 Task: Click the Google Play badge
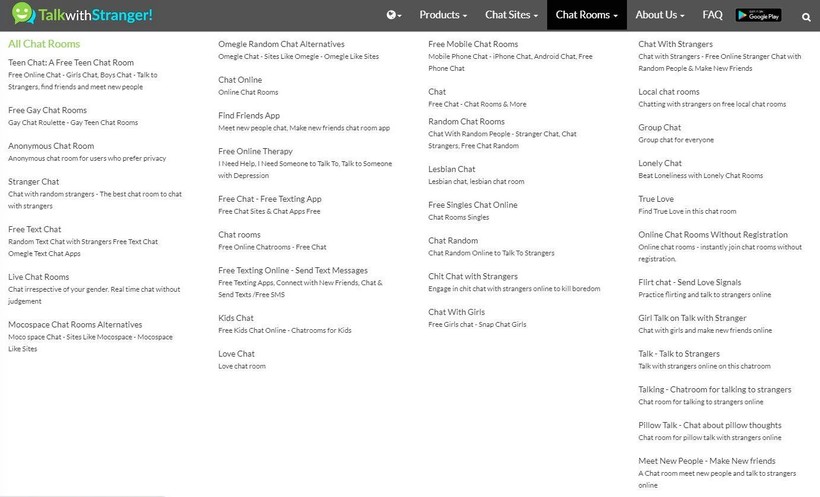pyautogui.click(x=758, y=15)
